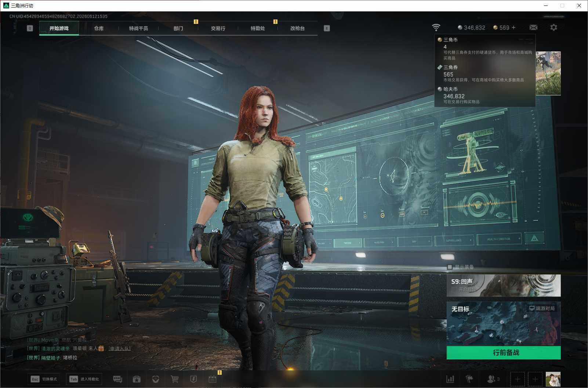Screen dimensions: 588x388
Task: Open the 特战干员 tab
Action: click(x=138, y=28)
